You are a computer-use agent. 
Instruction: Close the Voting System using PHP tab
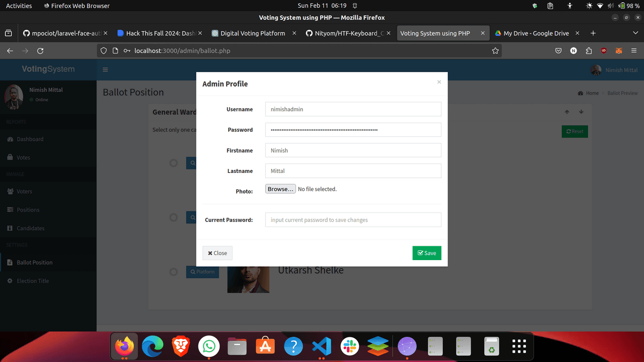[483, 33]
